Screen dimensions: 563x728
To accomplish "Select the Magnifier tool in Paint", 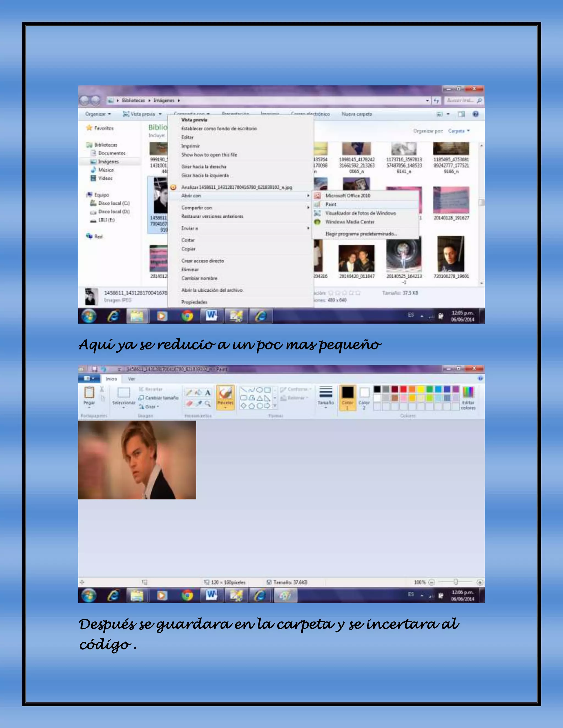I will tap(208, 404).
